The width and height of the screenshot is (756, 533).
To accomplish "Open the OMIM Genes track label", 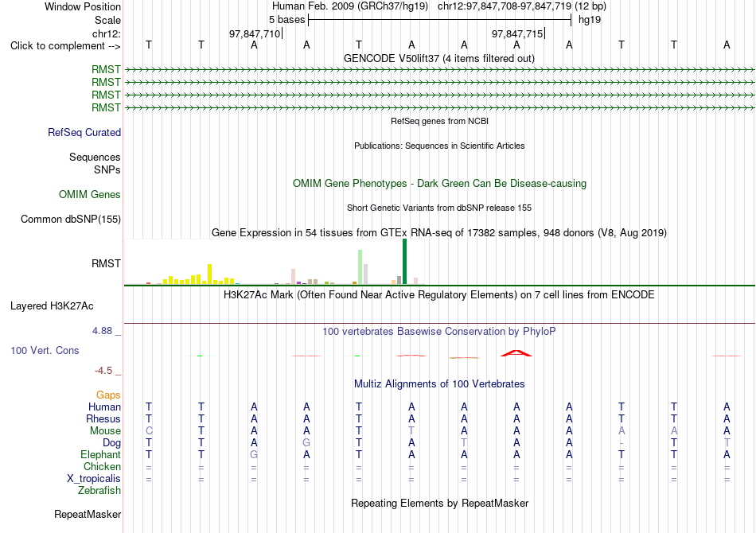I will [x=89, y=195].
